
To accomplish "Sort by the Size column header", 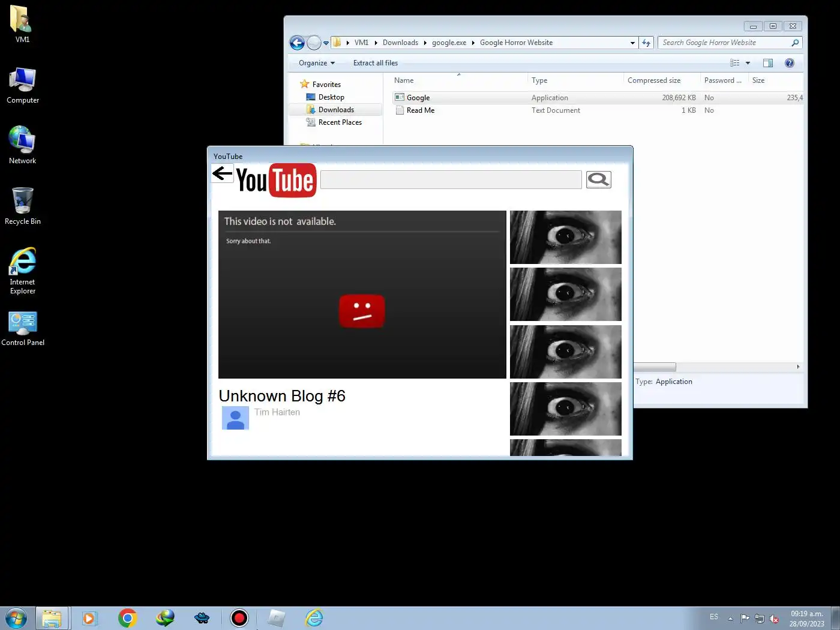I will pyautogui.click(x=775, y=80).
